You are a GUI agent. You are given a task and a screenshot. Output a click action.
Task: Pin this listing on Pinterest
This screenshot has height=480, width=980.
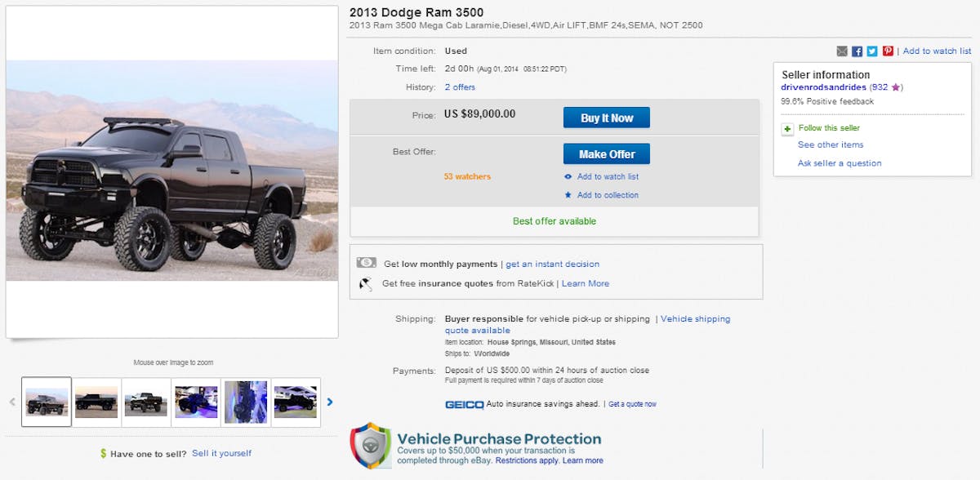pyautogui.click(x=888, y=51)
